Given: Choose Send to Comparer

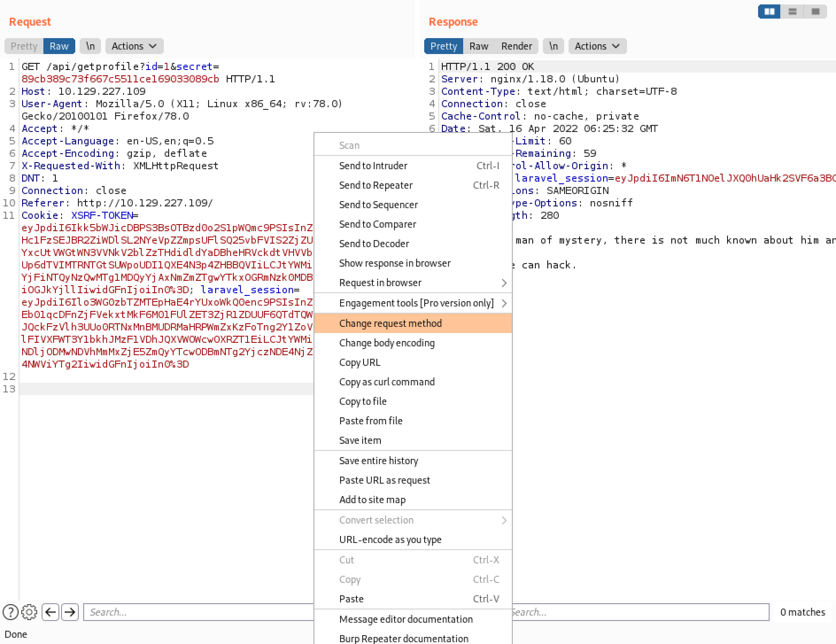Looking at the screenshot, I should pos(413,224).
